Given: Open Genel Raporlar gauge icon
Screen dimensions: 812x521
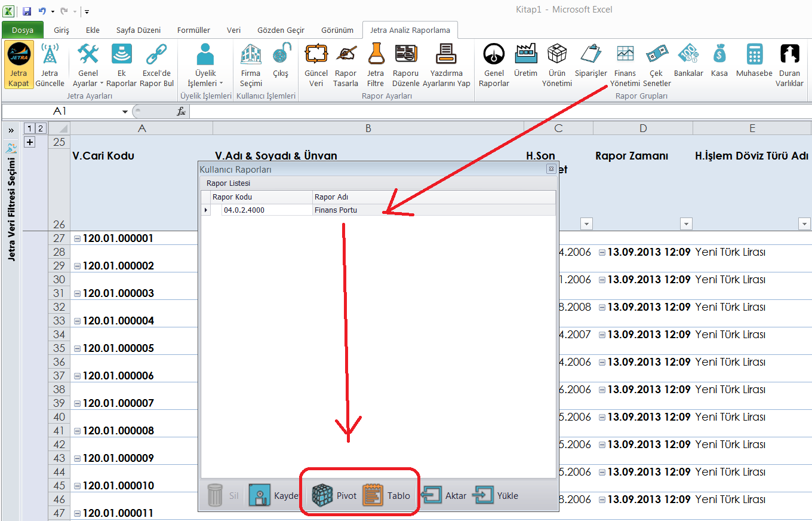Looking at the screenshot, I should (x=494, y=54).
